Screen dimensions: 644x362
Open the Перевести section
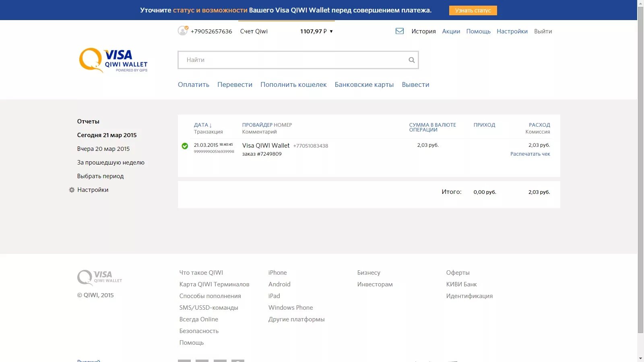tap(235, 84)
